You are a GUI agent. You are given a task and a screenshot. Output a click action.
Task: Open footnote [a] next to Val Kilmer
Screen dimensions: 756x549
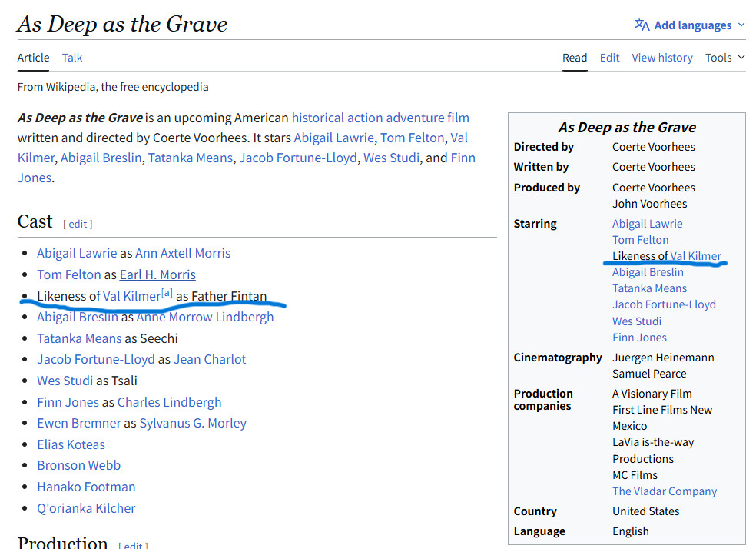pyautogui.click(x=167, y=293)
